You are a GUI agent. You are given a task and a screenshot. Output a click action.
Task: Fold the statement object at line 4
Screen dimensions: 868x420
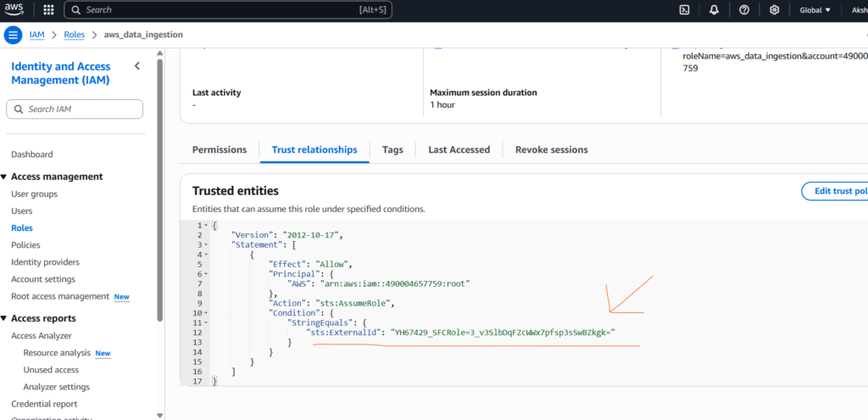206,255
